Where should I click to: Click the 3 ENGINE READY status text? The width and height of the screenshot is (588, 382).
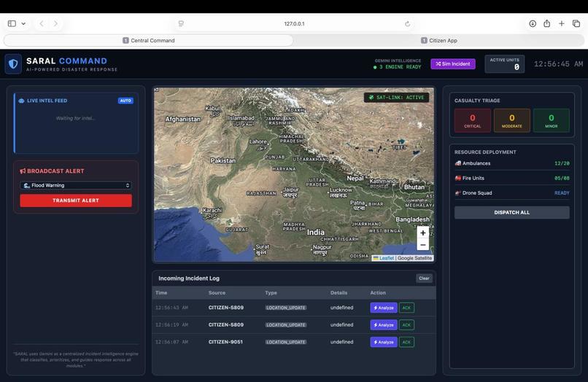pos(400,67)
